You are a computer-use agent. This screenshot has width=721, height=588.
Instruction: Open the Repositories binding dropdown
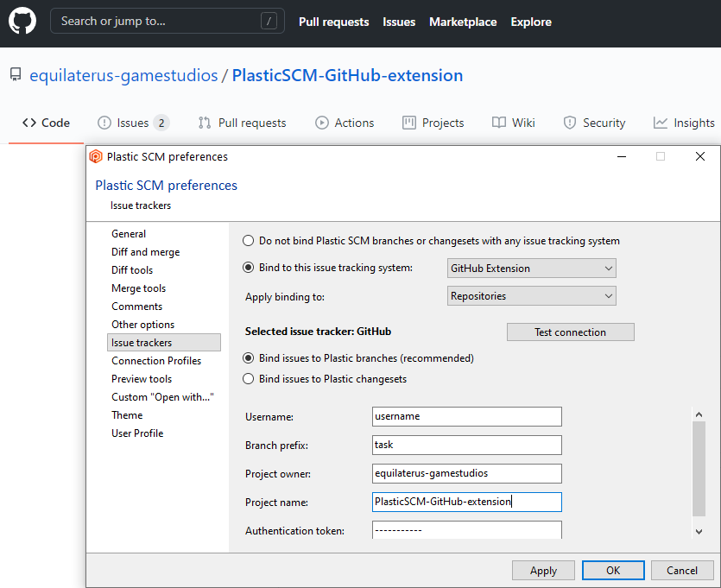532,296
